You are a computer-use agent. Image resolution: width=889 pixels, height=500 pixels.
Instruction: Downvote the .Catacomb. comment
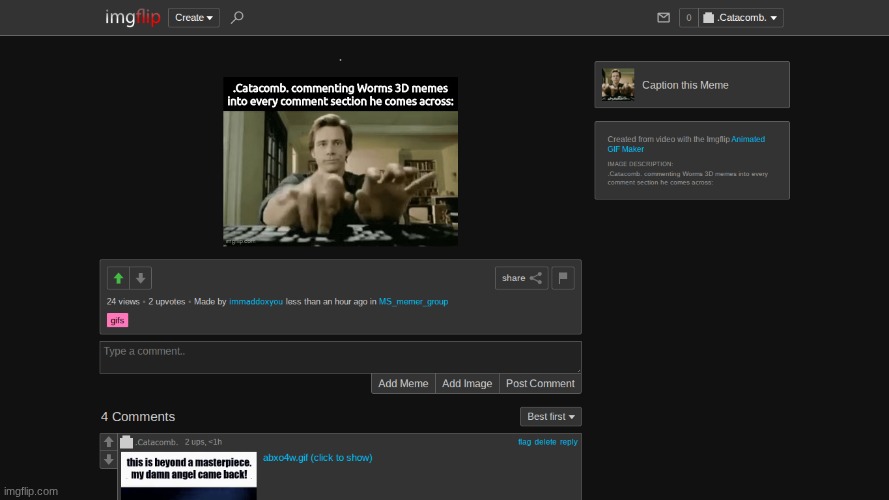tap(109, 459)
